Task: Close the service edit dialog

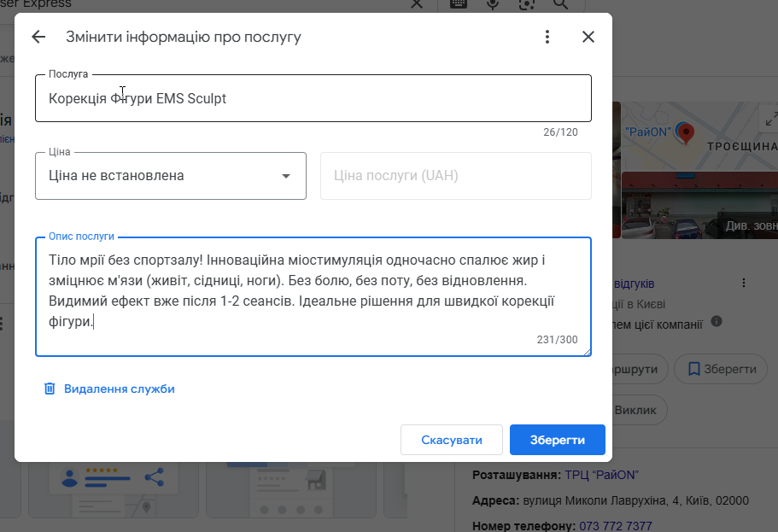Action: (588, 37)
